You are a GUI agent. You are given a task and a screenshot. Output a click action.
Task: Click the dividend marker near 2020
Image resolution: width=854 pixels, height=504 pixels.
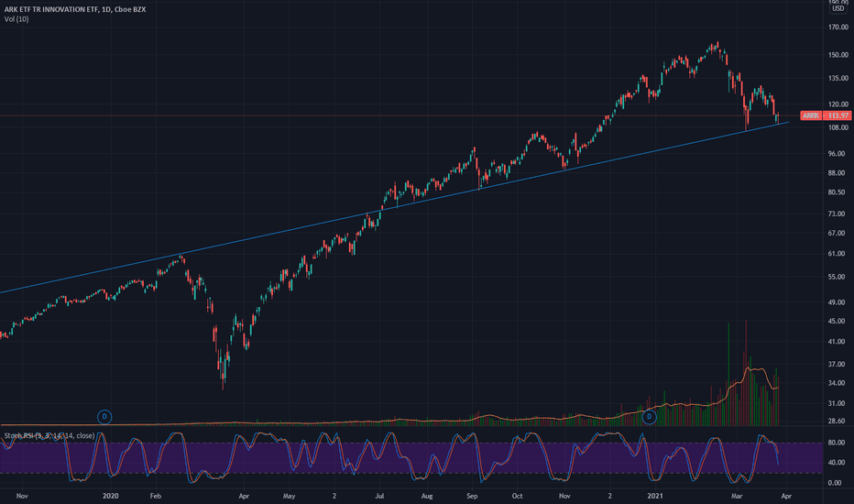[104, 417]
